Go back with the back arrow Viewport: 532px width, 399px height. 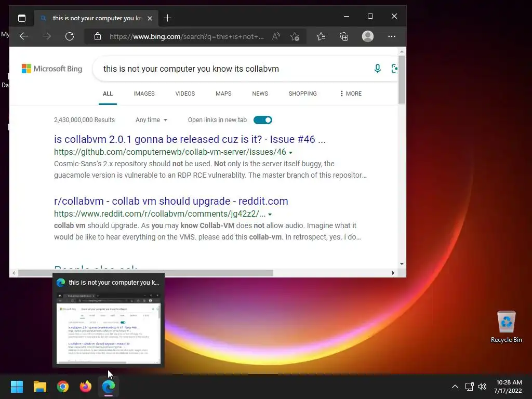[x=24, y=36]
